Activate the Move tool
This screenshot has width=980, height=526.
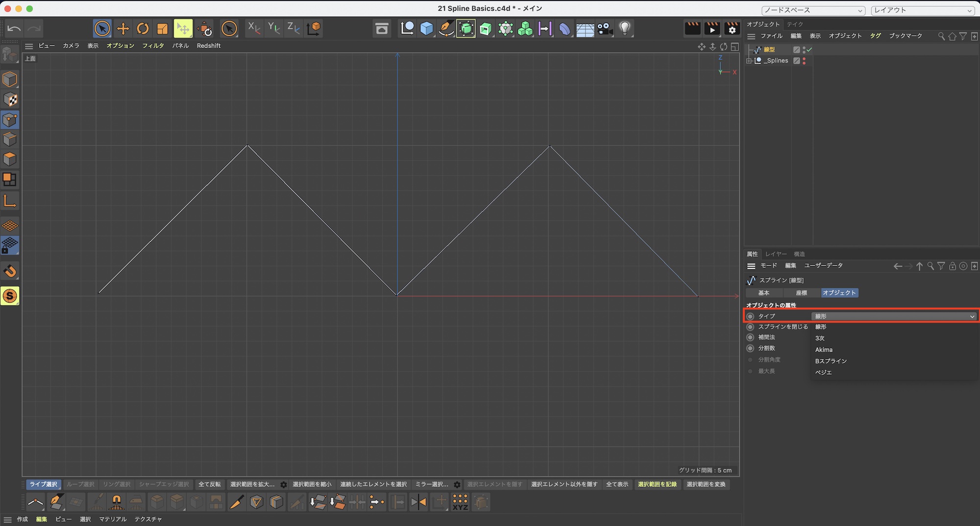123,29
